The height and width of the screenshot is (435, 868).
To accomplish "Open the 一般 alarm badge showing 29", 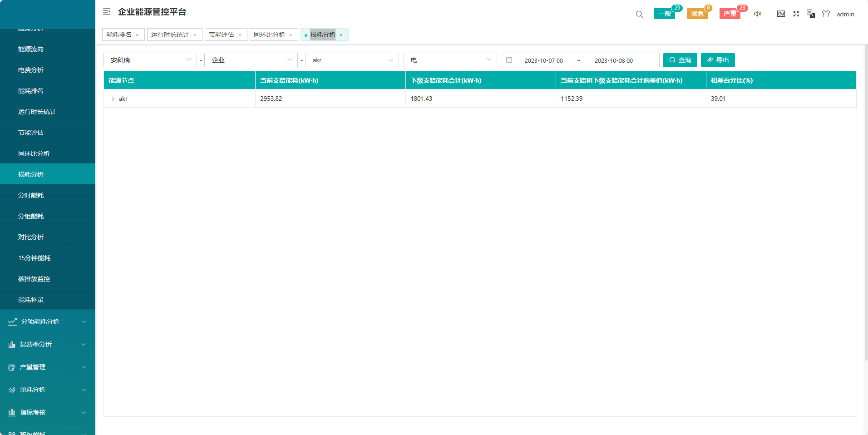I will 665,14.
